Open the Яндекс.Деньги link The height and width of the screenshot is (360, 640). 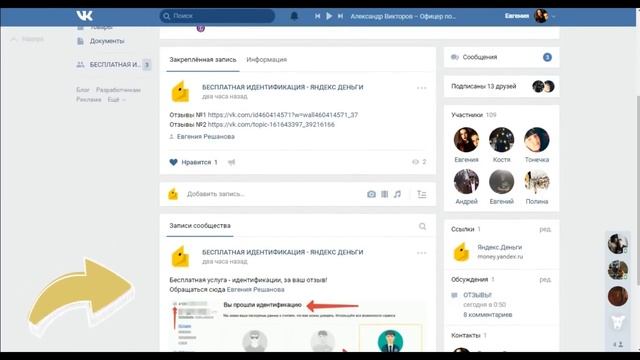[500, 247]
